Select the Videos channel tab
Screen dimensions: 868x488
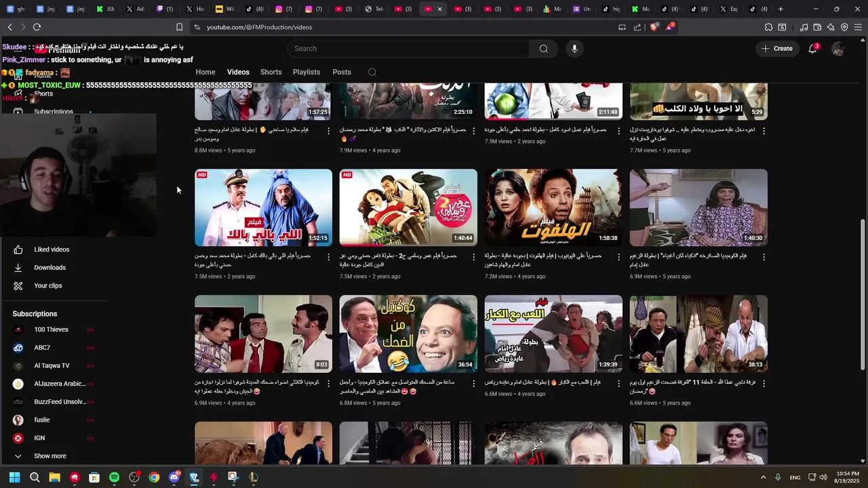click(238, 72)
